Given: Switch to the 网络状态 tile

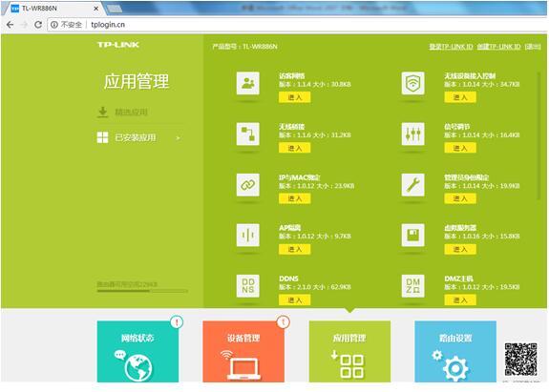Looking at the screenshot, I should (137, 351).
